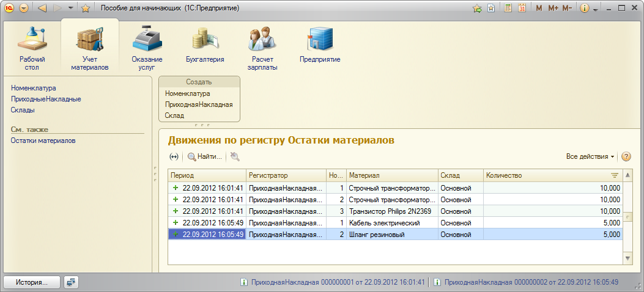This screenshot has width=644, height=292.
Task: Create new Склад from Создать panel
Action: 174,115
